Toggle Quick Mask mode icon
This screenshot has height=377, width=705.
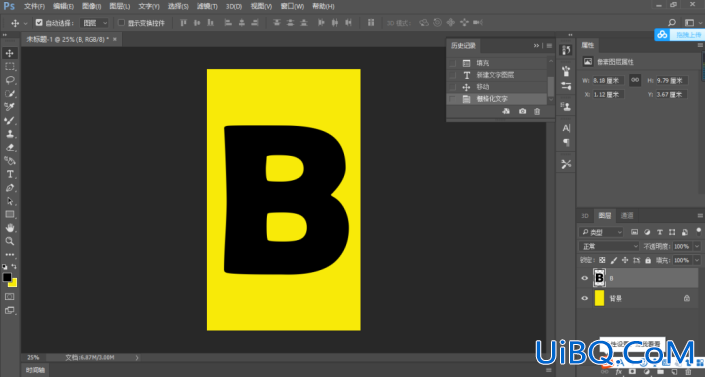pos(9,296)
